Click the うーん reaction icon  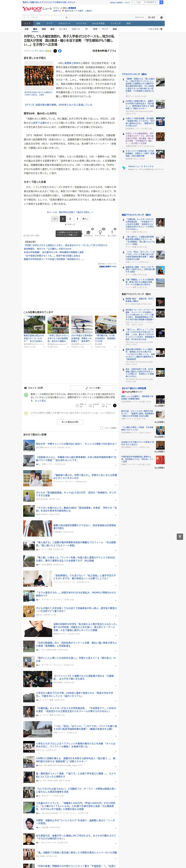pyautogui.click(x=103, y=405)
